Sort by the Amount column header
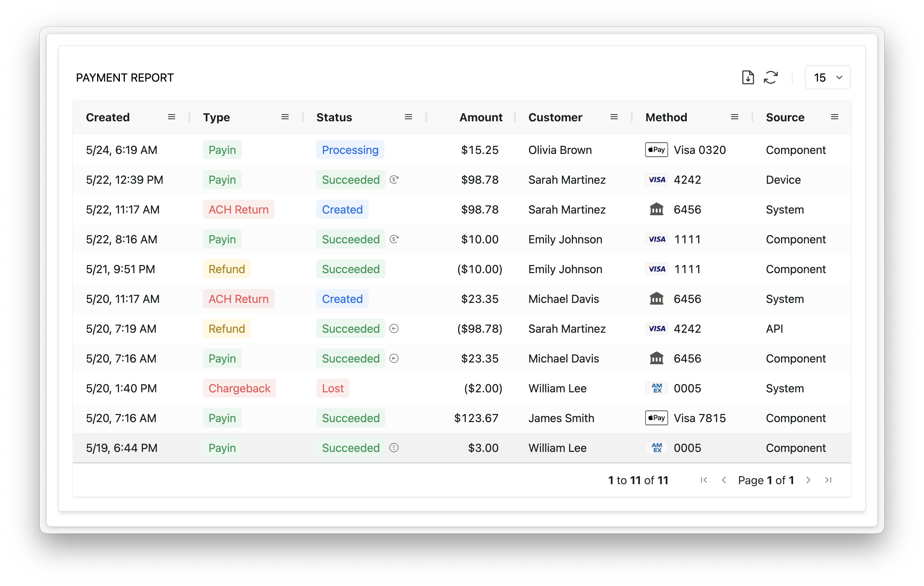 pyautogui.click(x=480, y=117)
